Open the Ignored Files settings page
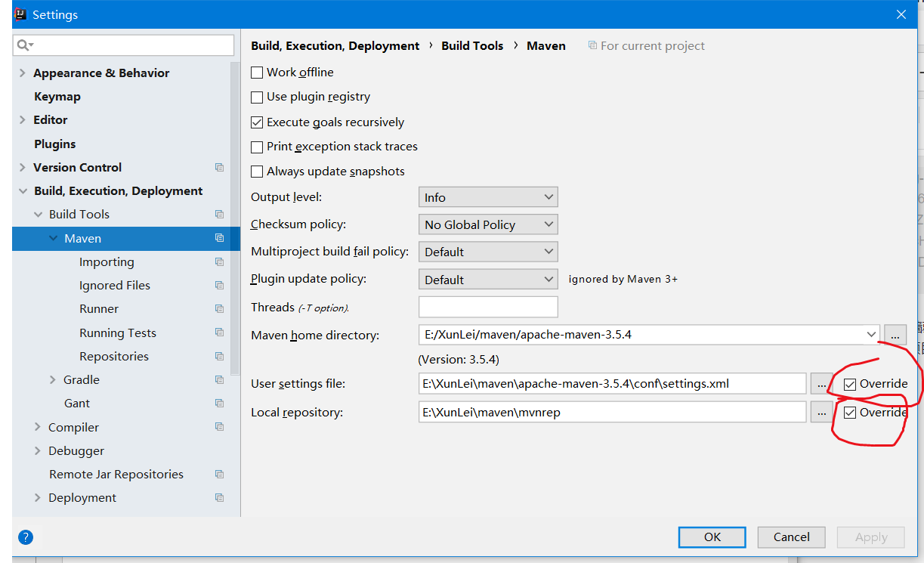 click(x=115, y=286)
